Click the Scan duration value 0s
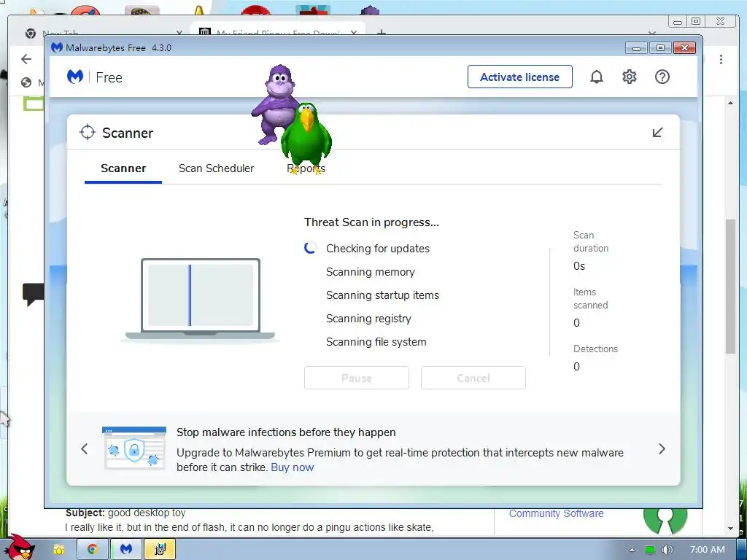This screenshot has height=560, width=747. [x=578, y=266]
